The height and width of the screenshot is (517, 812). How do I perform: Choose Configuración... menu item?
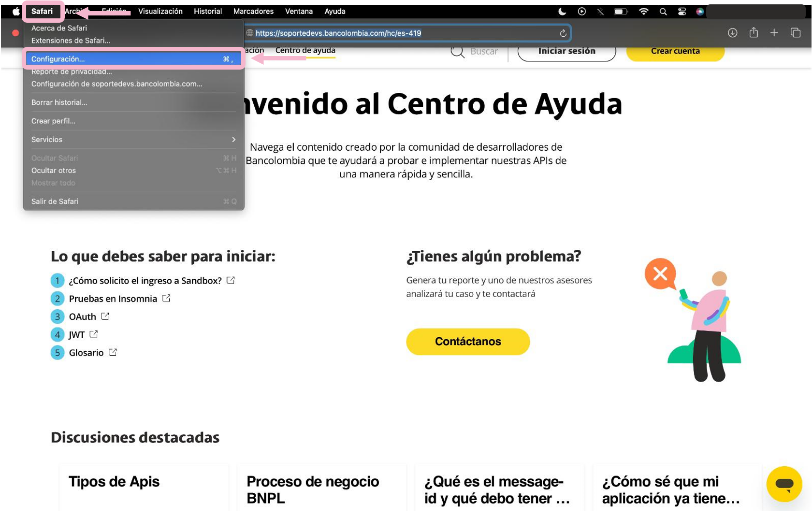pyautogui.click(x=134, y=59)
